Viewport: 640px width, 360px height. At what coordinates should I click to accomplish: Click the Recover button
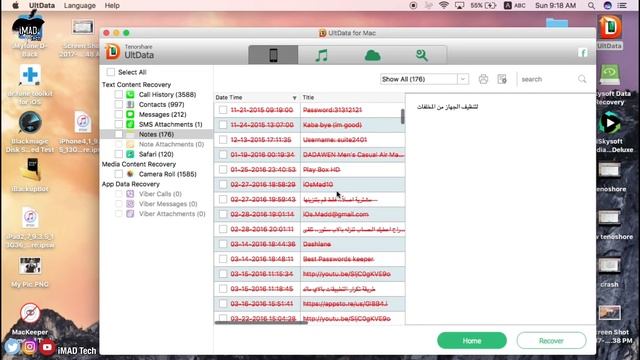[x=551, y=340]
